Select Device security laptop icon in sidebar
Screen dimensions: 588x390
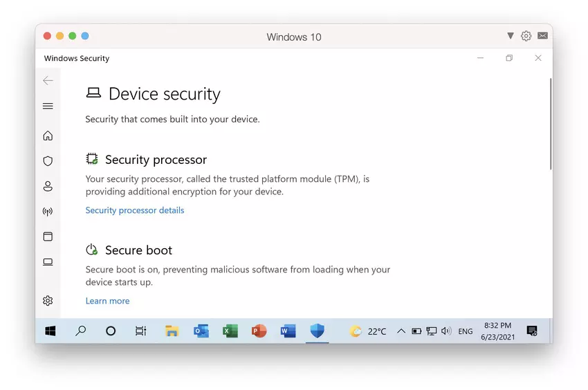click(x=48, y=262)
